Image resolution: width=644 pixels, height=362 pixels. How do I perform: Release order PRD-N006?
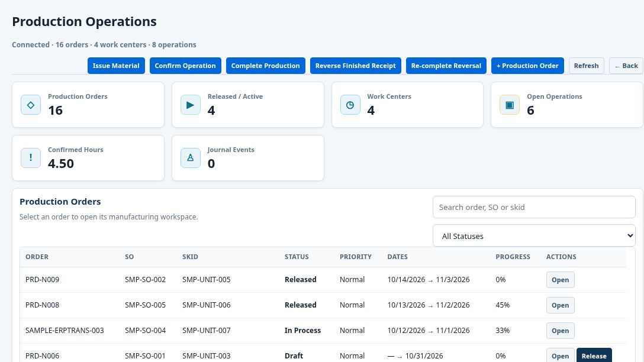[594, 356]
